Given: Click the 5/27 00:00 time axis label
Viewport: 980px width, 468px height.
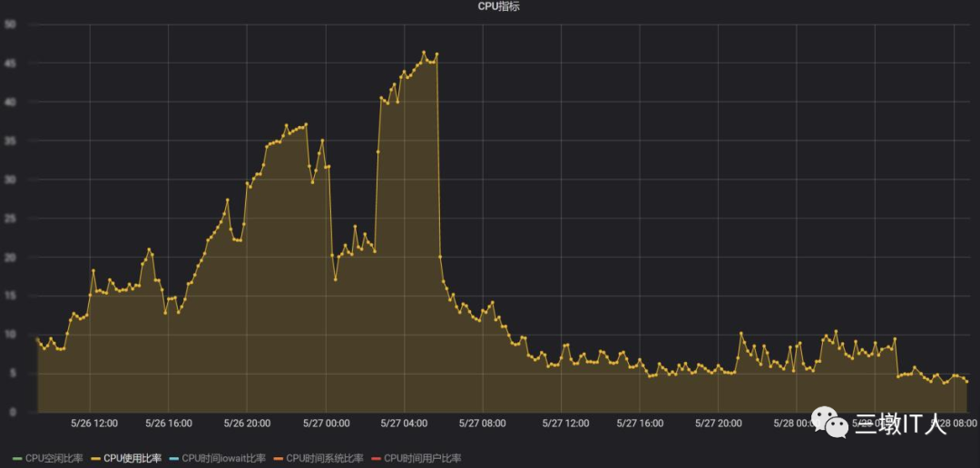Looking at the screenshot, I should coord(326,423).
